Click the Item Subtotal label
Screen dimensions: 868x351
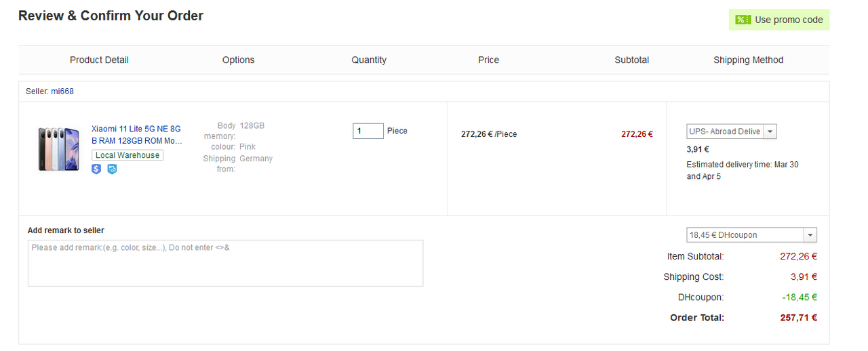click(x=696, y=257)
